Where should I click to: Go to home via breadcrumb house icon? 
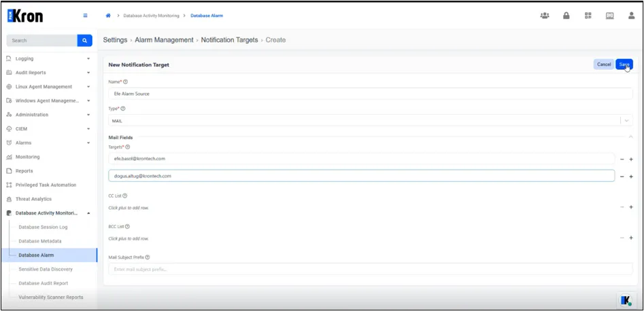pyautogui.click(x=108, y=16)
